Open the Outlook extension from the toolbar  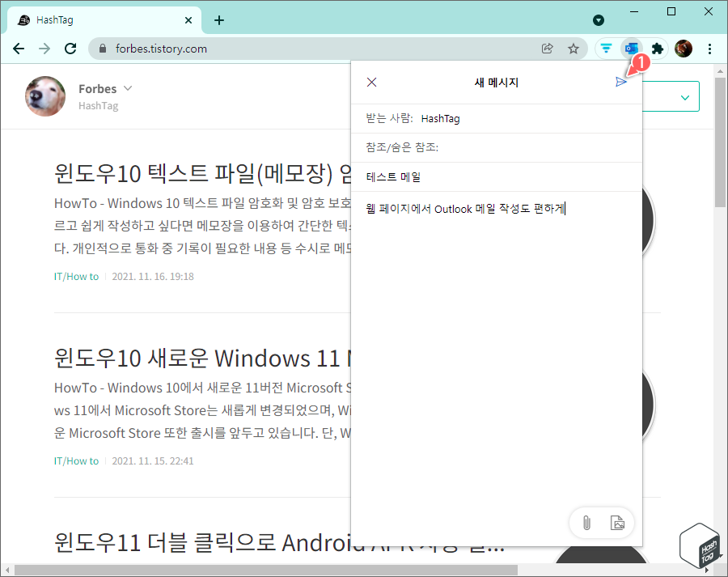(632, 49)
